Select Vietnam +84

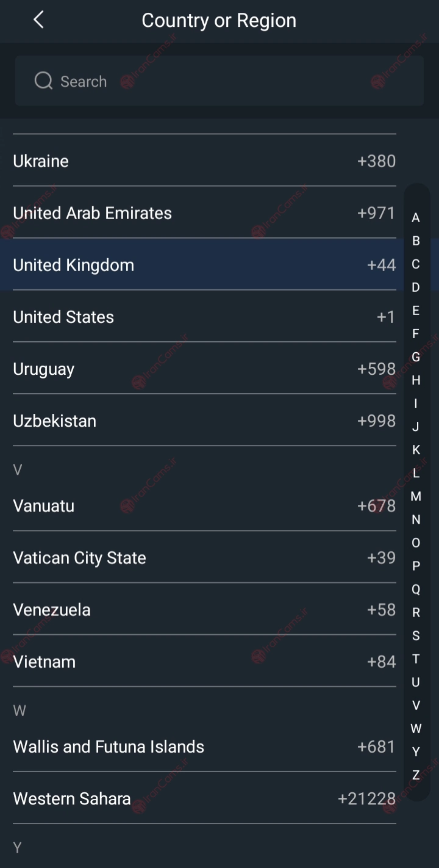coord(204,661)
